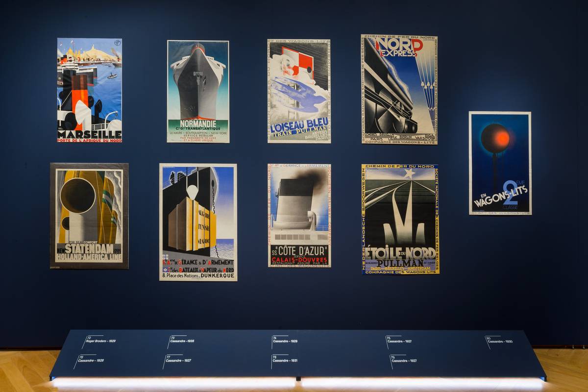
Task: Select label 75 Cassandre – 1927
Action: tap(400, 341)
